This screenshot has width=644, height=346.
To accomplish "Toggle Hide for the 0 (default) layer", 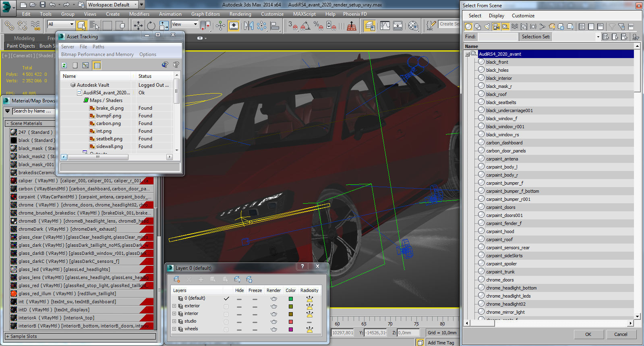I will click(239, 299).
